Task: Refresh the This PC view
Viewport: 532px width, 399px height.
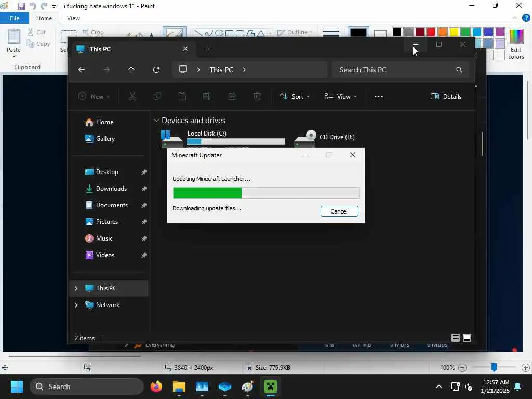Action: [156, 70]
